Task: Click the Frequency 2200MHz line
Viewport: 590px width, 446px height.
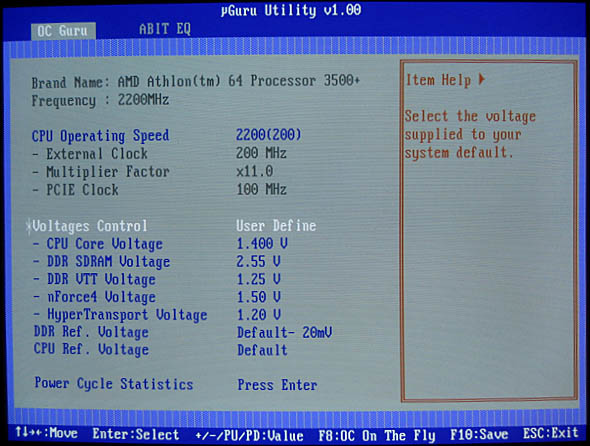Action: (100, 100)
